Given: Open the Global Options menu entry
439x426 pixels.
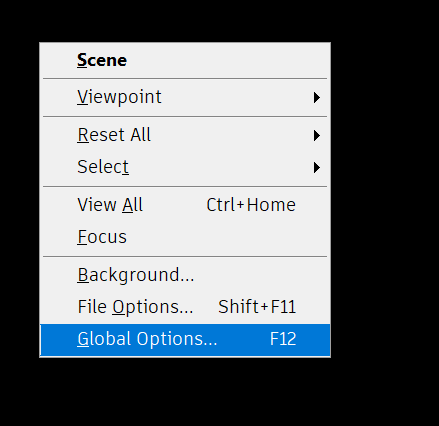Looking at the screenshot, I should (185, 340).
